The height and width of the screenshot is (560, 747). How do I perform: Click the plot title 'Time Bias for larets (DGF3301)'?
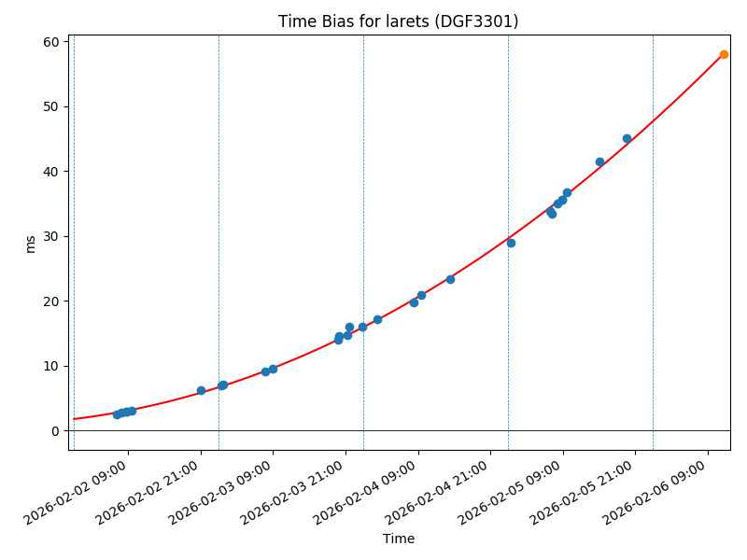click(x=398, y=21)
